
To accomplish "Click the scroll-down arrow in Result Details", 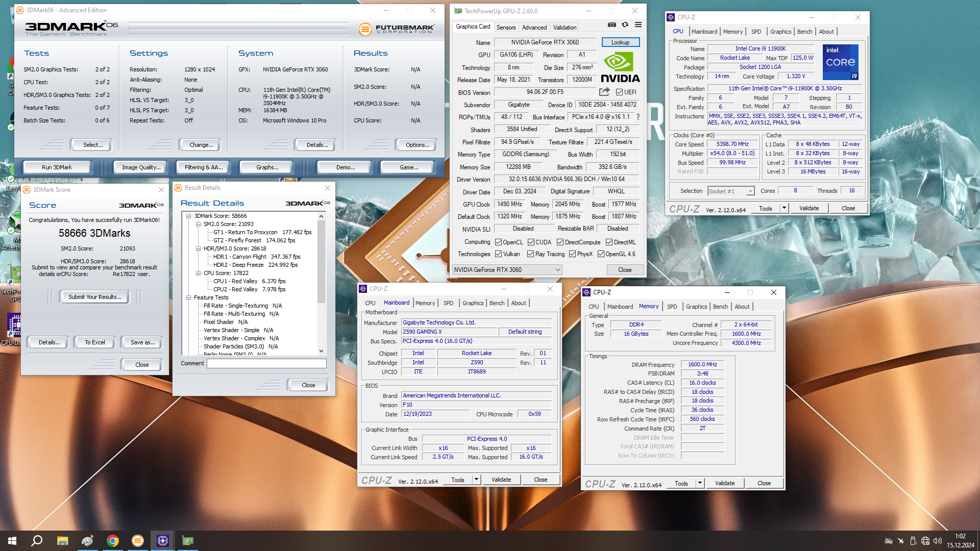I will 321,350.
